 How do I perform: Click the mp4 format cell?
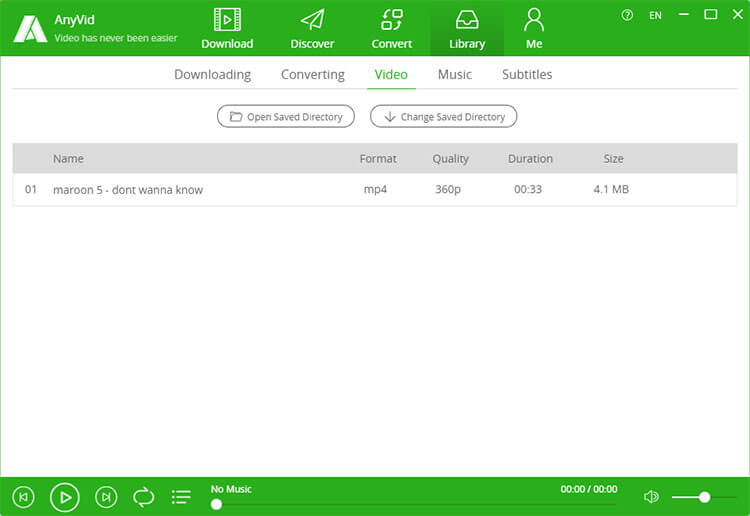pos(375,190)
